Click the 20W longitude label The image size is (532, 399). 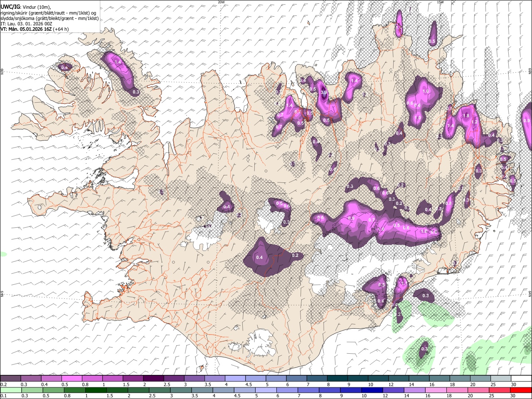point(221,2)
